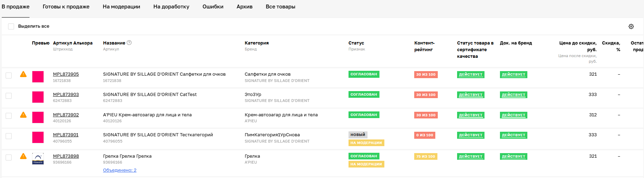Screen dimensions: 644x178
Task: Click ДЕЙСТВУЕТ certificate status for MPL873901
Action: click(x=471, y=135)
